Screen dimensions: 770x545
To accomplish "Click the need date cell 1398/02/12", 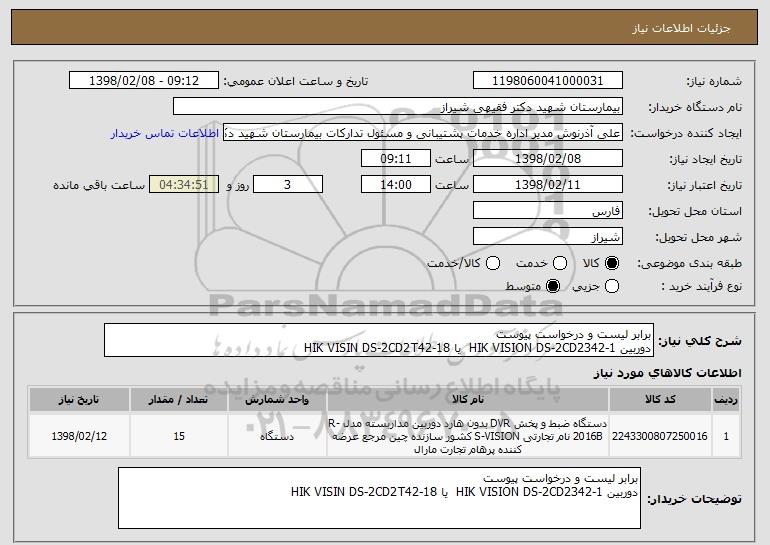I will tap(79, 436).
